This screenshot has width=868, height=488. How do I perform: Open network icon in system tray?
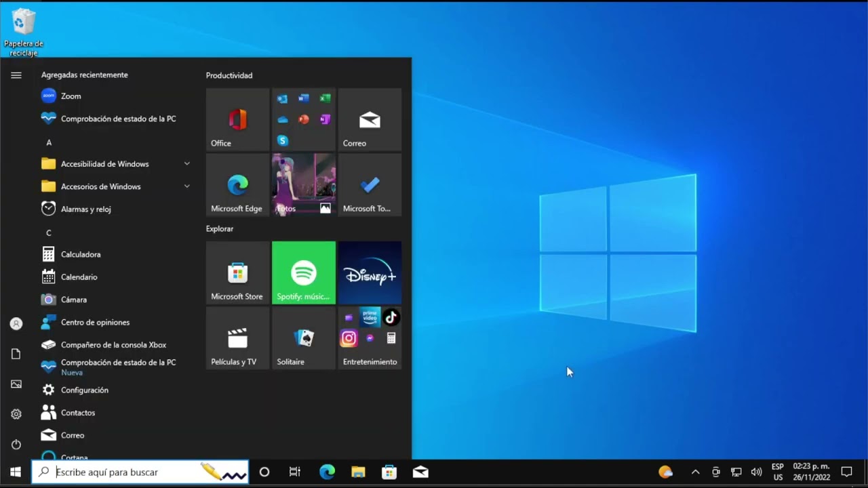736,472
